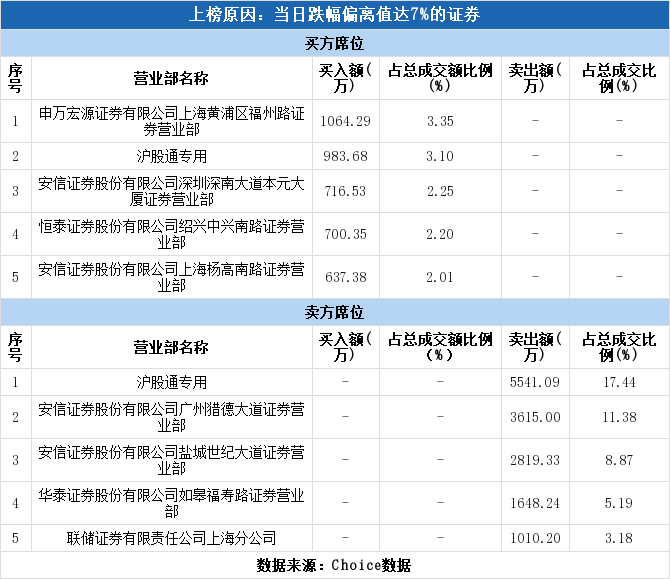Viewport: 670px width, 579px height.
Task: Click 安信证券深圳深南大道本元大厦证券营业部 name
Action: (172, 191)
